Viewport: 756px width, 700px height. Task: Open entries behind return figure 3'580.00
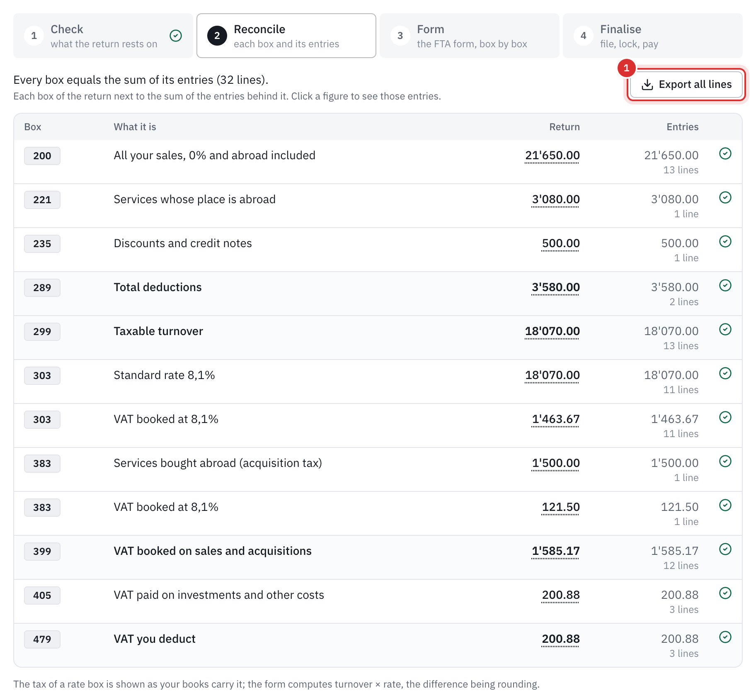click(x=555, y=287)
